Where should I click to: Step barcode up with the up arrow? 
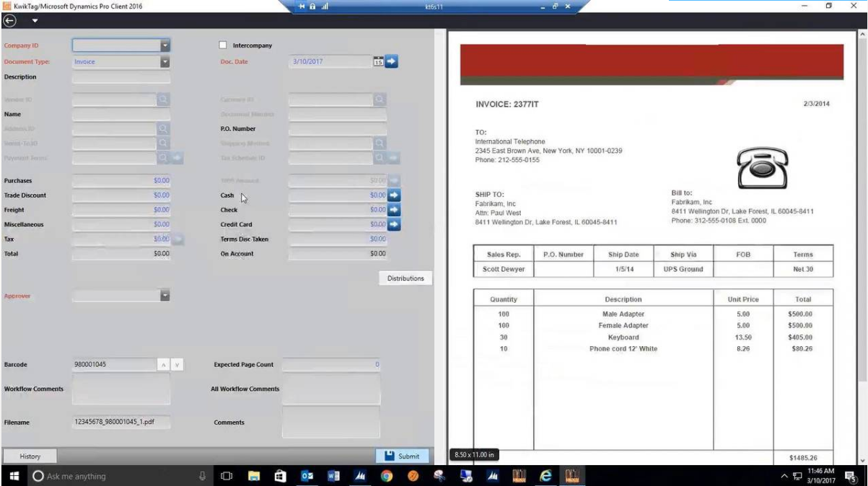coord(163,365)
